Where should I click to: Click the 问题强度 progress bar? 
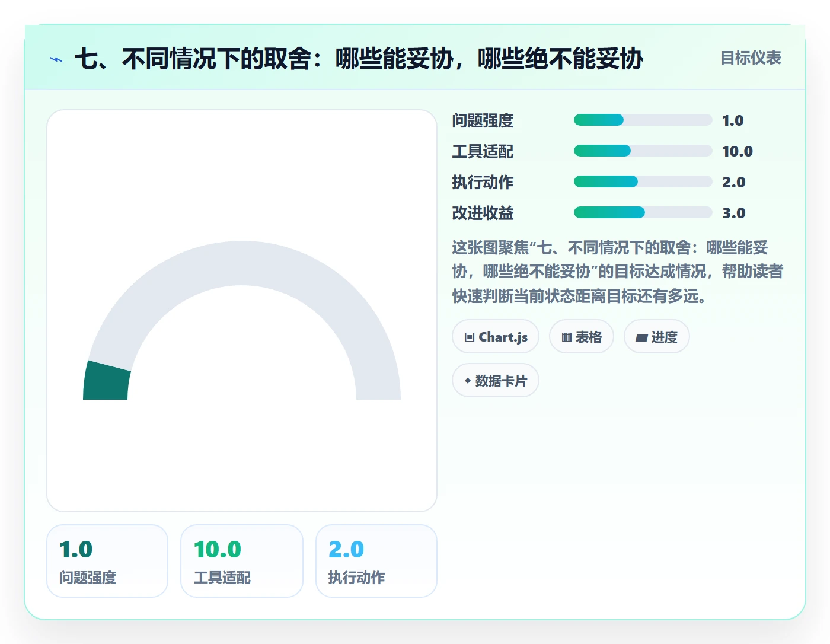coord(643,120)
